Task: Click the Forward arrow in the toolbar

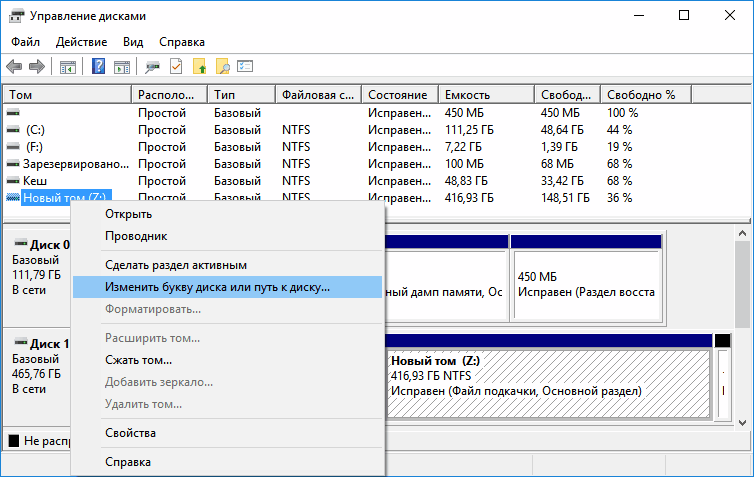Action: [x=37, y=67]
